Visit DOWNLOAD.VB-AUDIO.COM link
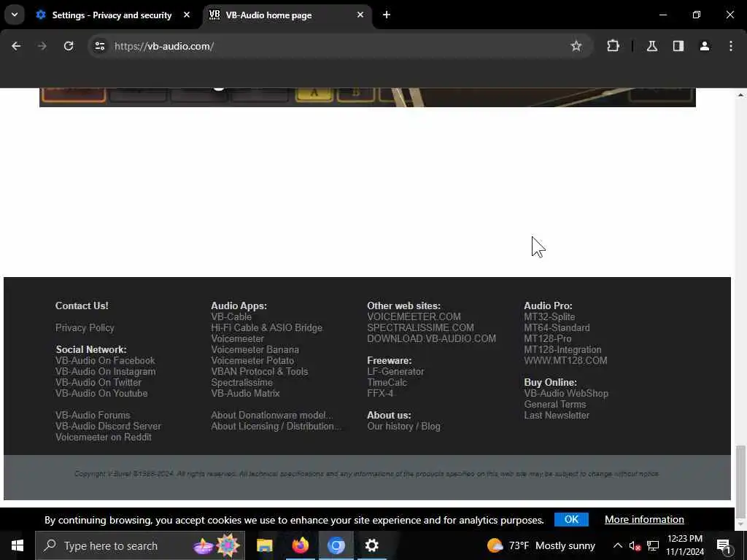747x560 pixels. tap(431, 338)
